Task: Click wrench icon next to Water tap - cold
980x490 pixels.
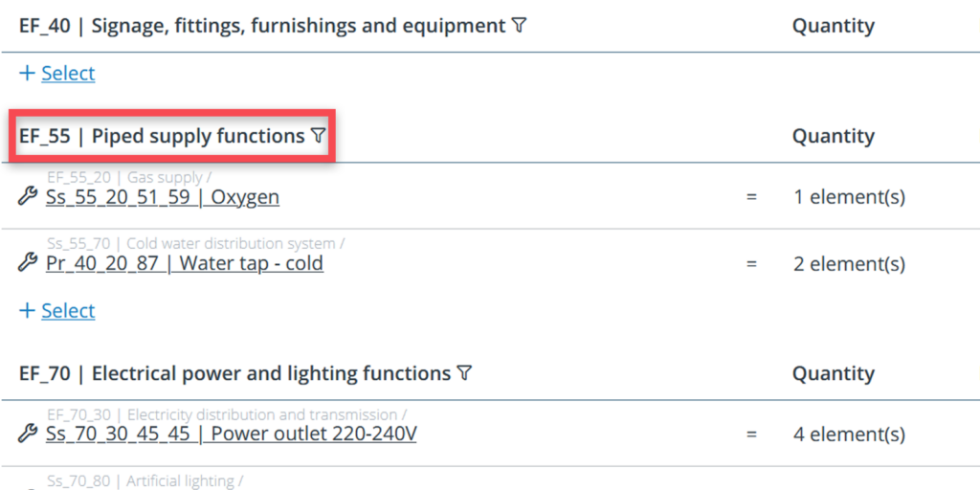Action: pyautogui.click(x=28, y=263)
